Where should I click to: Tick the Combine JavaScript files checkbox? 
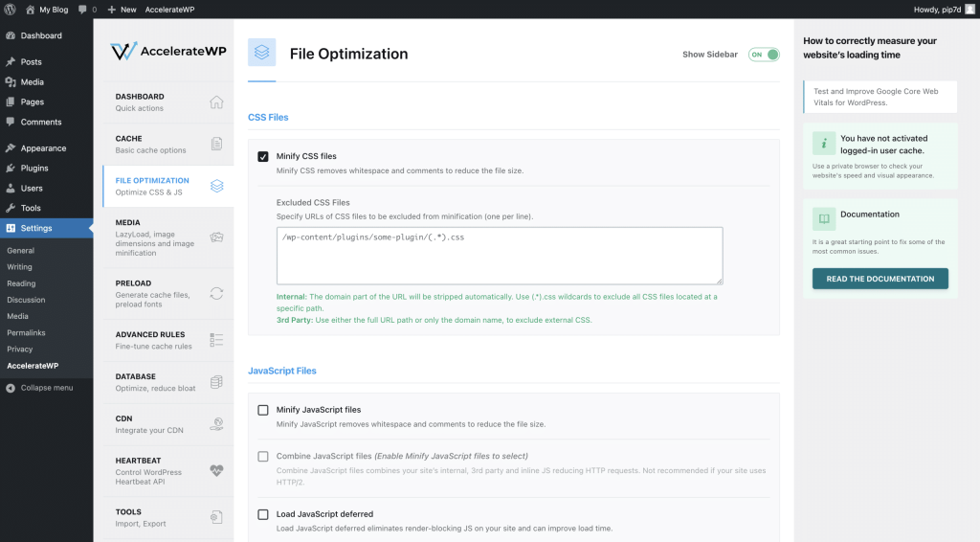point(263,457)
